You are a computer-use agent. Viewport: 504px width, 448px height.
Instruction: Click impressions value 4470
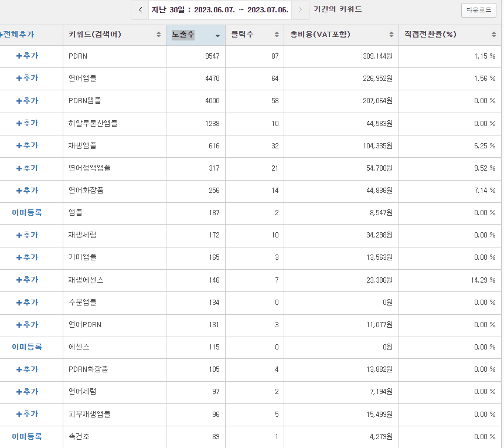pos(212,79)
